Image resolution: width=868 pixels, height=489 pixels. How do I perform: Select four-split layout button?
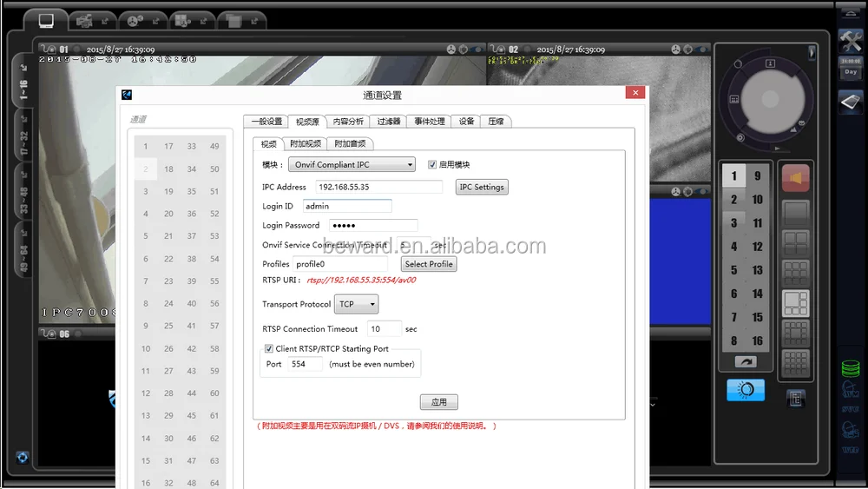(x=795, y=243)
